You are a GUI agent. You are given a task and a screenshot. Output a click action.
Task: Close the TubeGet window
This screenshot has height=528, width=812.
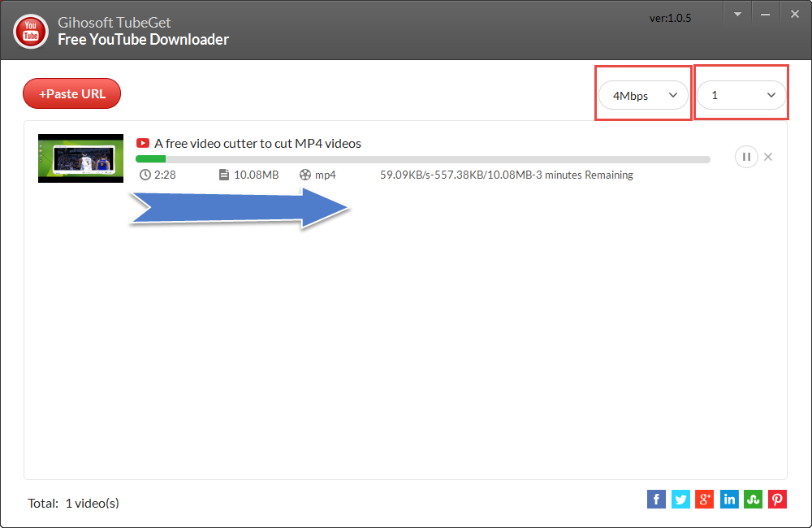coord(795,14)
